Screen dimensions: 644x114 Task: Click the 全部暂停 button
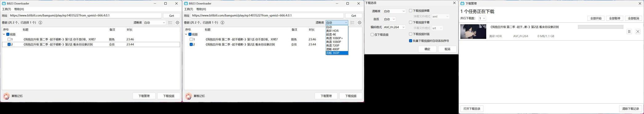click(615, 18)
